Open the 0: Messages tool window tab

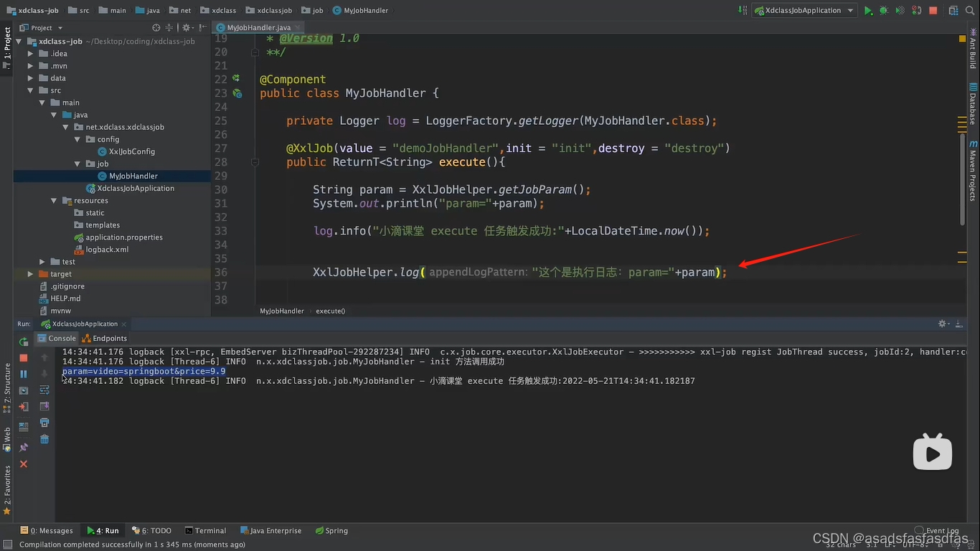tap(47, 531)
